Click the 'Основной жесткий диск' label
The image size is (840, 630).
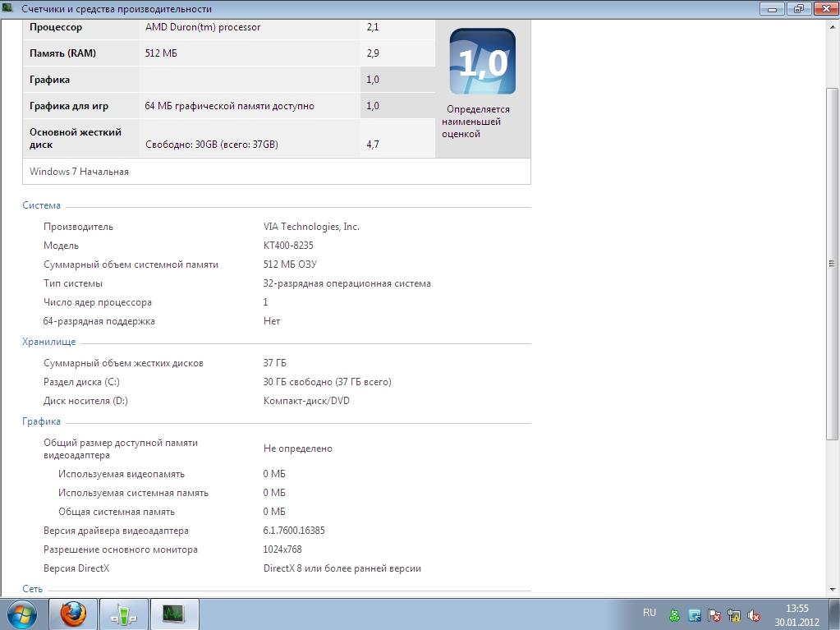(76, 138)
